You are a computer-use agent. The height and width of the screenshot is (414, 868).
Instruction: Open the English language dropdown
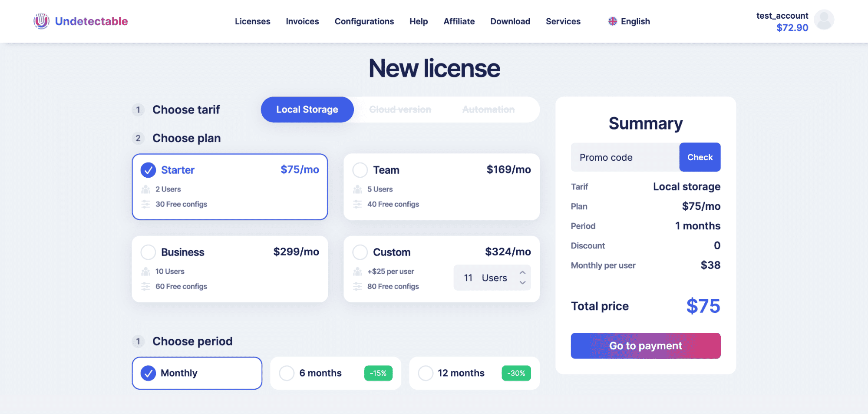(x=629, y=21)
